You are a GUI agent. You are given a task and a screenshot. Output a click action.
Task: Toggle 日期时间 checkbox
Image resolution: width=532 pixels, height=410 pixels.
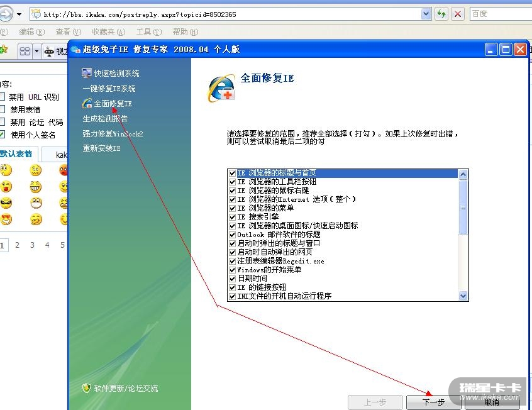[233, 279]
